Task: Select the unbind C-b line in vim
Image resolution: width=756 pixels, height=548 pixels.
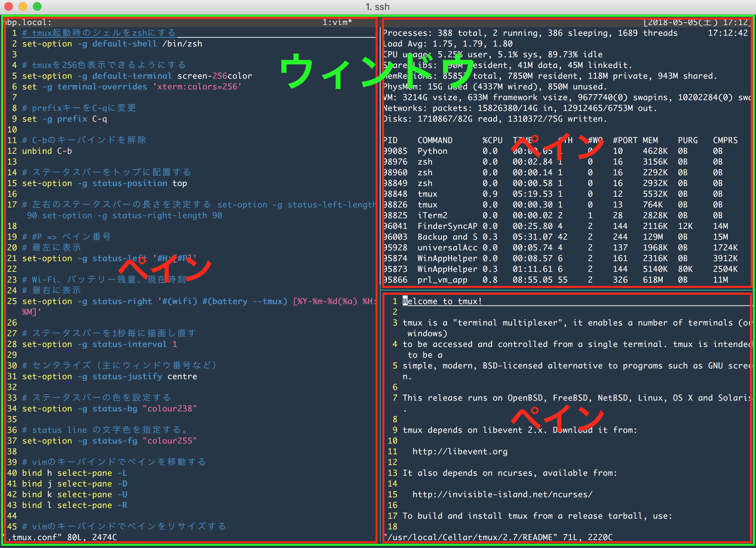Action: coord(46,151)
